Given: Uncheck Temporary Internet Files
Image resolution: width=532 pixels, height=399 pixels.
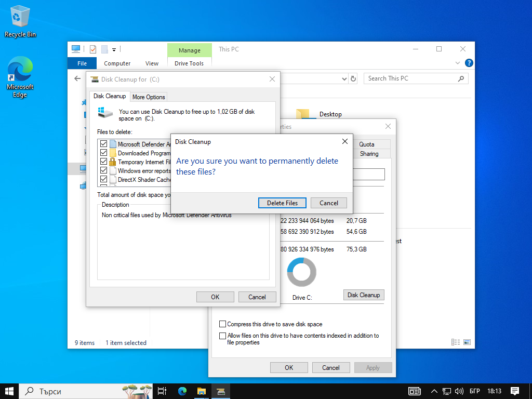Looking at the screenshot, I should click(104, 162).
